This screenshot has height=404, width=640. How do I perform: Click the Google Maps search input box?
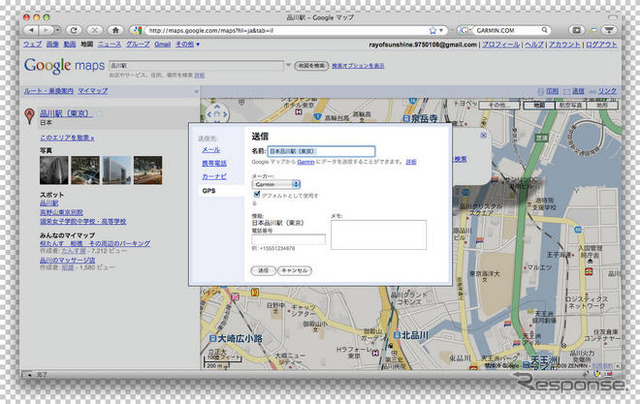pos(196,65)
